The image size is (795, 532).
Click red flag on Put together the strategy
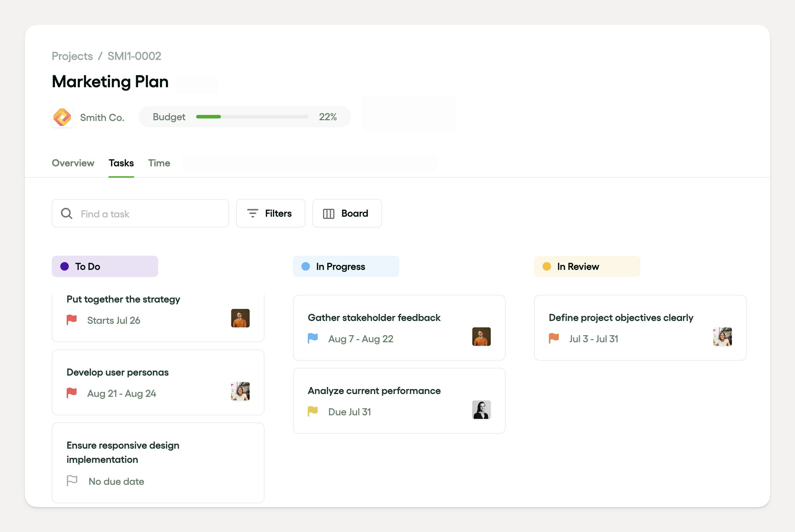pyautogui.click(x=72, y=320)
